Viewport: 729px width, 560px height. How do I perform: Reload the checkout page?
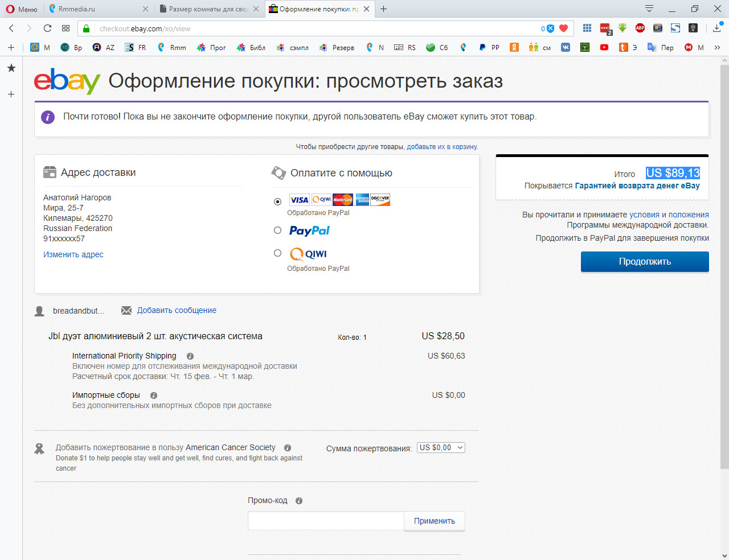47,28
